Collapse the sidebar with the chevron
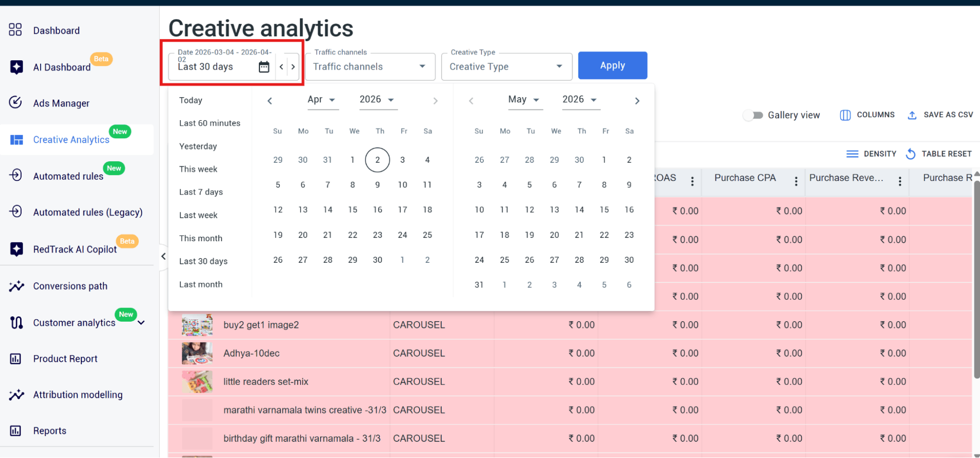This screenshot has height=458, width=980. click(163, 256)
